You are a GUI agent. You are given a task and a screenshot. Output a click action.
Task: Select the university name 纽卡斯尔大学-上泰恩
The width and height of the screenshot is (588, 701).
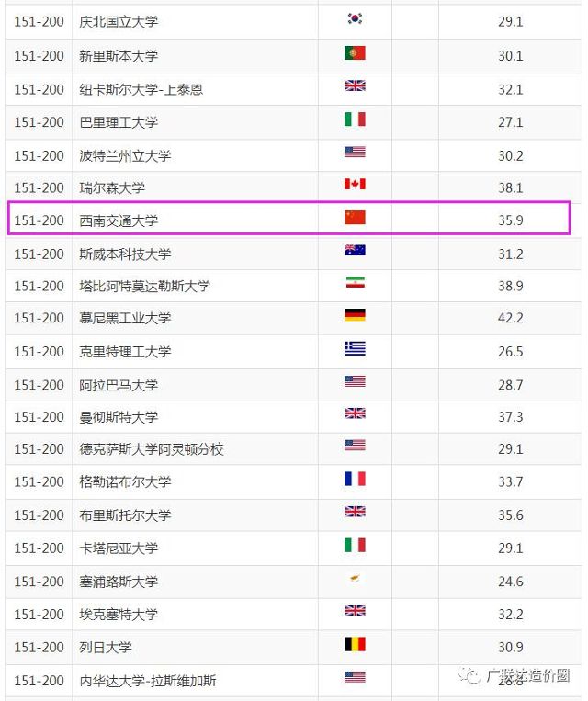pos(141,89)
